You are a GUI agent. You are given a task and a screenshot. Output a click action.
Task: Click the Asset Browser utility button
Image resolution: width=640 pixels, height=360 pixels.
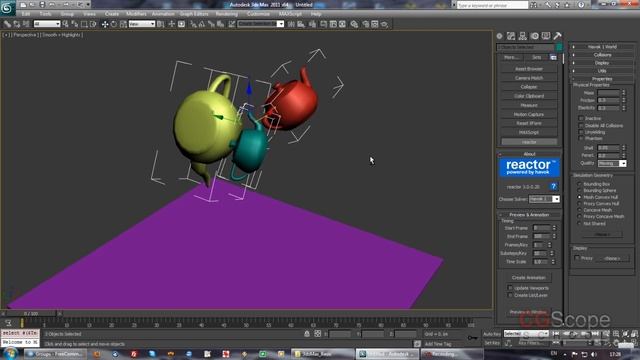point(529,69)
